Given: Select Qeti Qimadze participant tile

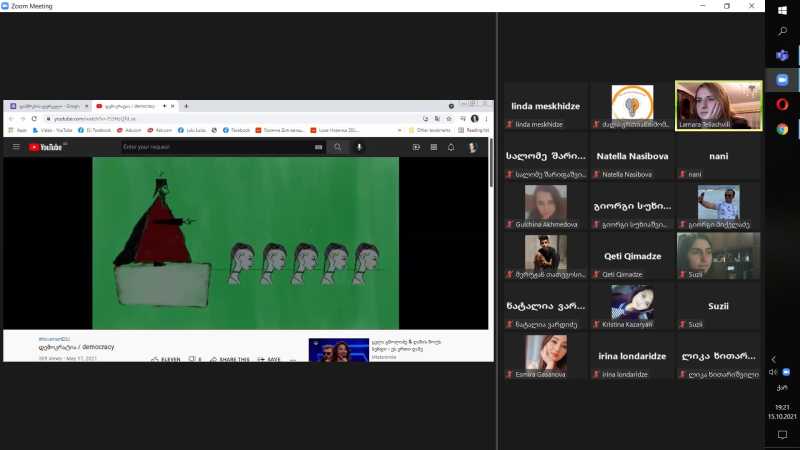Looking at the screenshot, I should (632, 256).
